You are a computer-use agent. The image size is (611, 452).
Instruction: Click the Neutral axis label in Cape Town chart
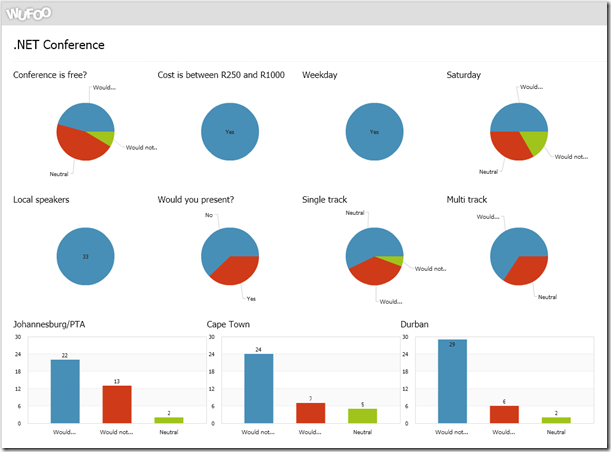[362, 432]
